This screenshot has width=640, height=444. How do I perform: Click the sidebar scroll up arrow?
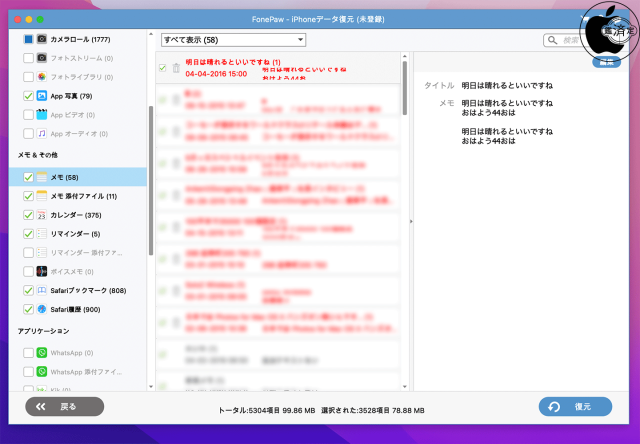[151, 35]
